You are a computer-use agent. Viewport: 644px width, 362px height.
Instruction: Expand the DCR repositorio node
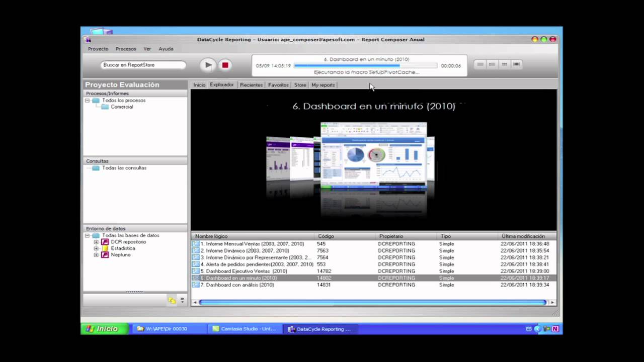96,242
